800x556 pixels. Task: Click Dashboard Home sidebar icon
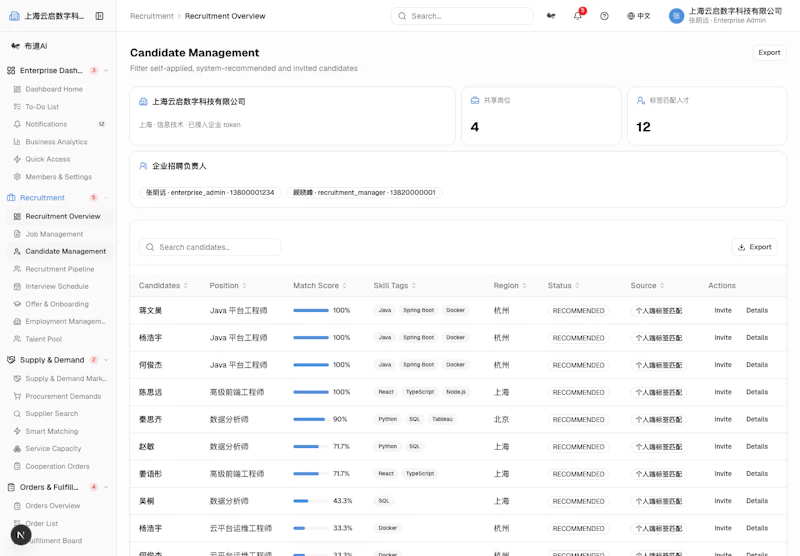17,89
